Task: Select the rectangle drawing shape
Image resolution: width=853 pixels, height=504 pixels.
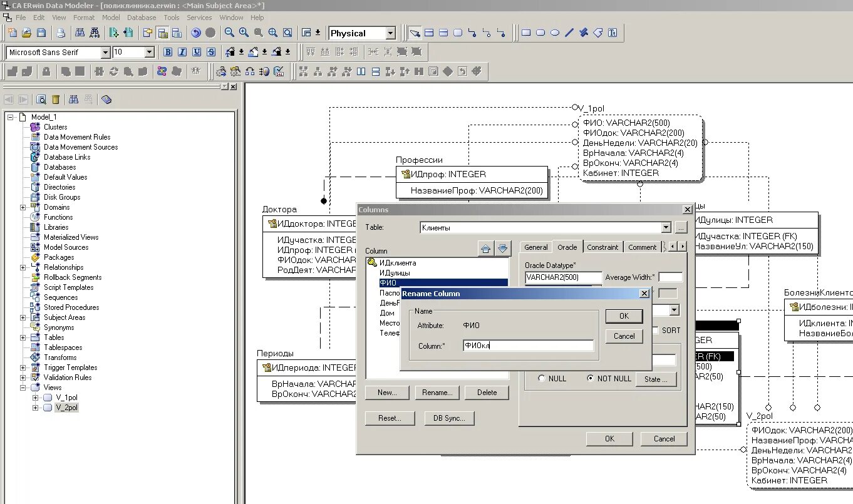Action: [526, 33]
